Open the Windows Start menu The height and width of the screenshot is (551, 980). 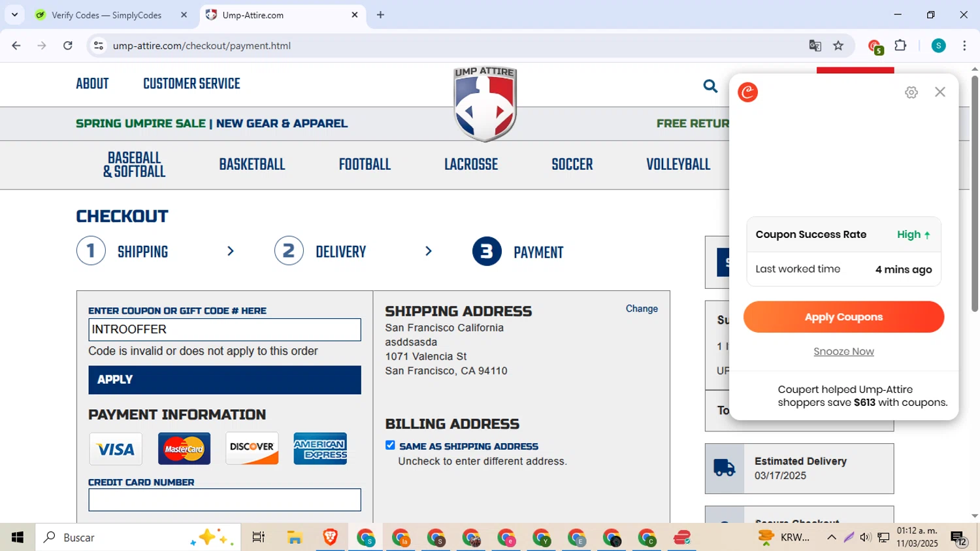tap(18, 537)
